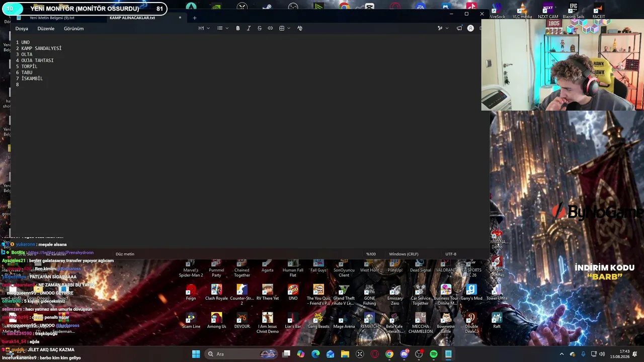Open Spotify from the taskbar
This screenshot has height=362, width=644.
coord(434,354)
